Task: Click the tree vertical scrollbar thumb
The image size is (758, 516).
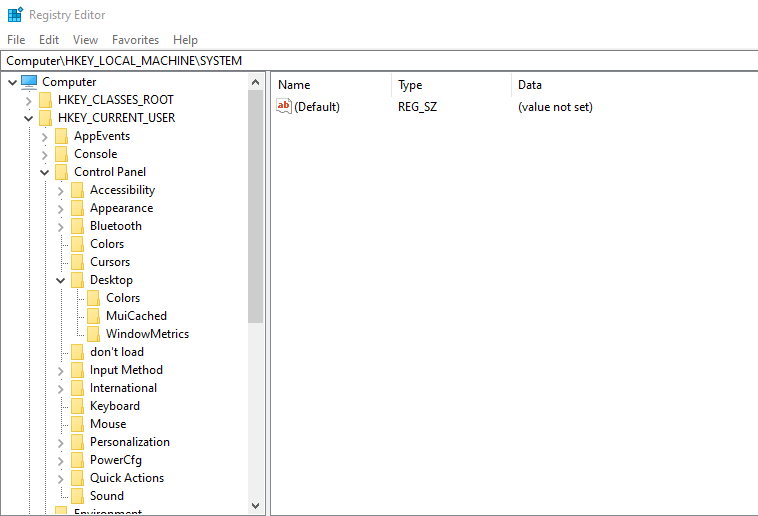Action: click(x=256, y=206)
